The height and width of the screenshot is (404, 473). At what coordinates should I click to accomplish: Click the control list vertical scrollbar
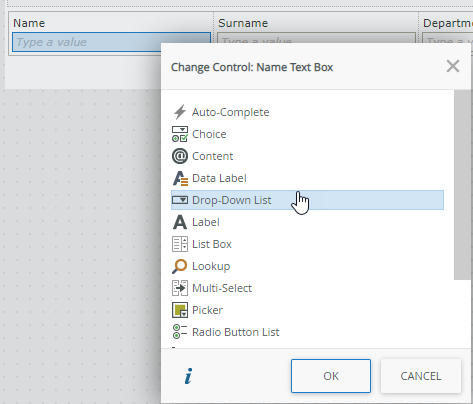[x=462, y=185]
